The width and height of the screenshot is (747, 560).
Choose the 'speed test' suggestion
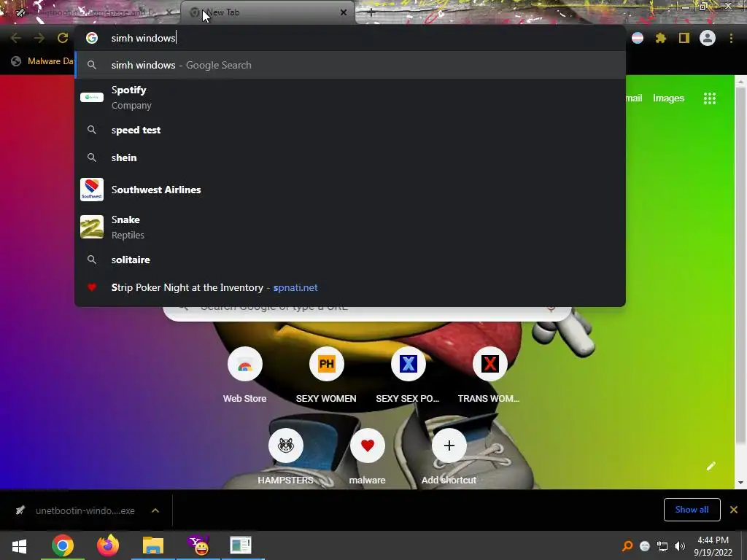[x=350, y=130]
